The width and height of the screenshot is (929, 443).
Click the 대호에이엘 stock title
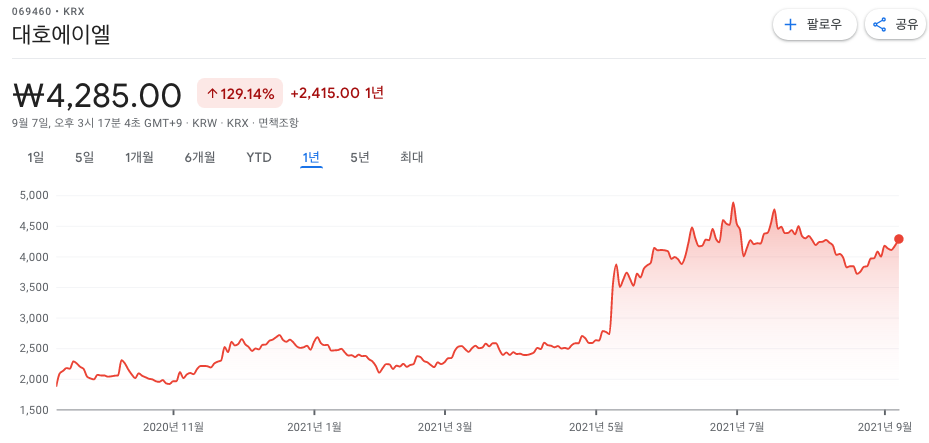pos(61,35)
